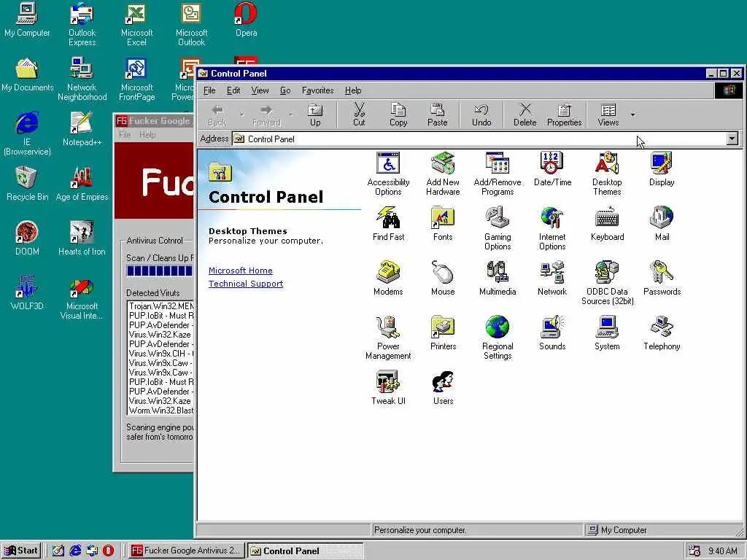Image resolution: width=747 pixels, height=560 pixels.
Task: Open the Display applet
Action: tap(662, 169)
